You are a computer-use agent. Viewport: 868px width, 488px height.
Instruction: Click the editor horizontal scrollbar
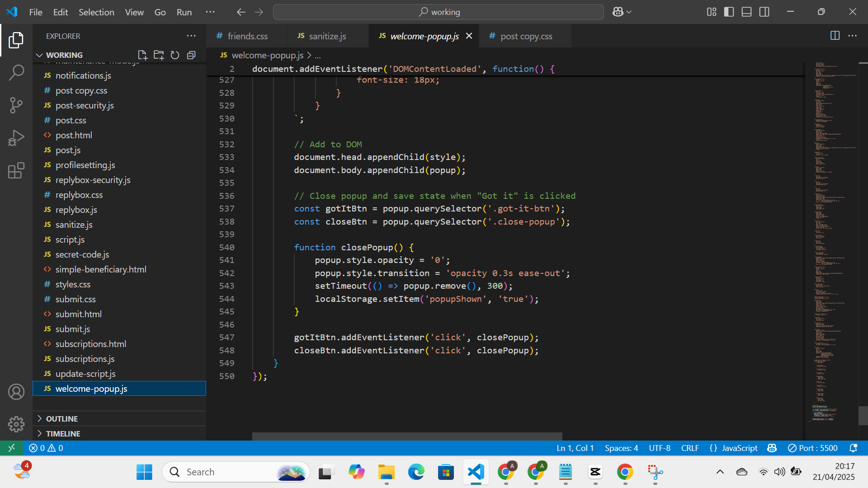tap(407, 436)
